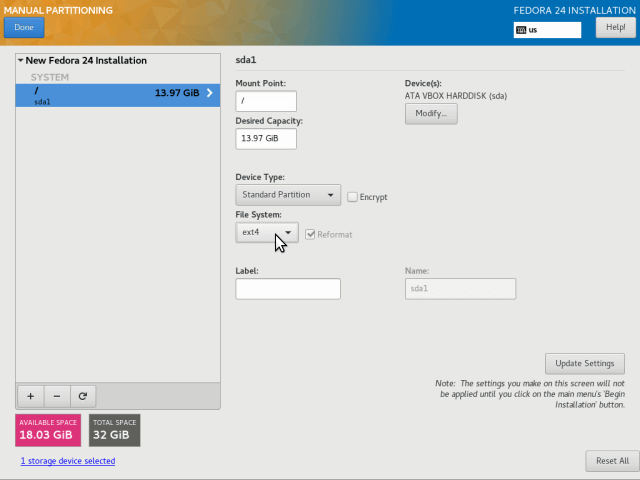Toggle the Encrypt checkbox
The width and height of the screenshot is (640, 480).
(352, 197)
